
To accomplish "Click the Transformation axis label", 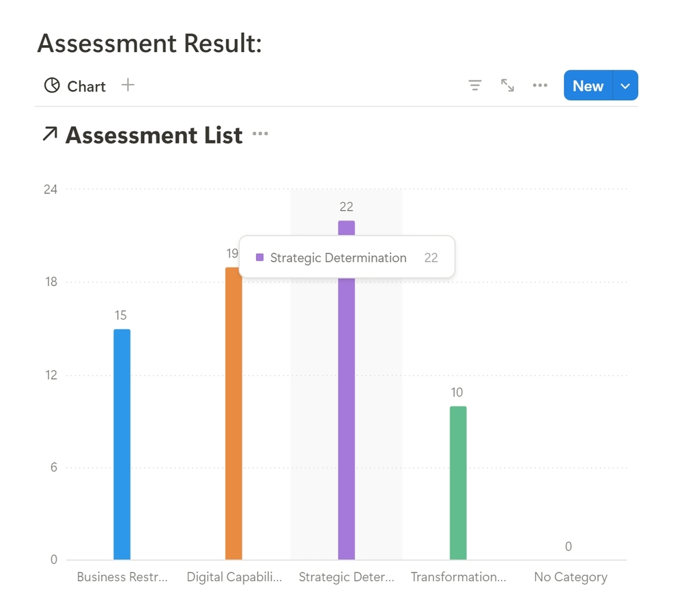I will pos(458,577).
